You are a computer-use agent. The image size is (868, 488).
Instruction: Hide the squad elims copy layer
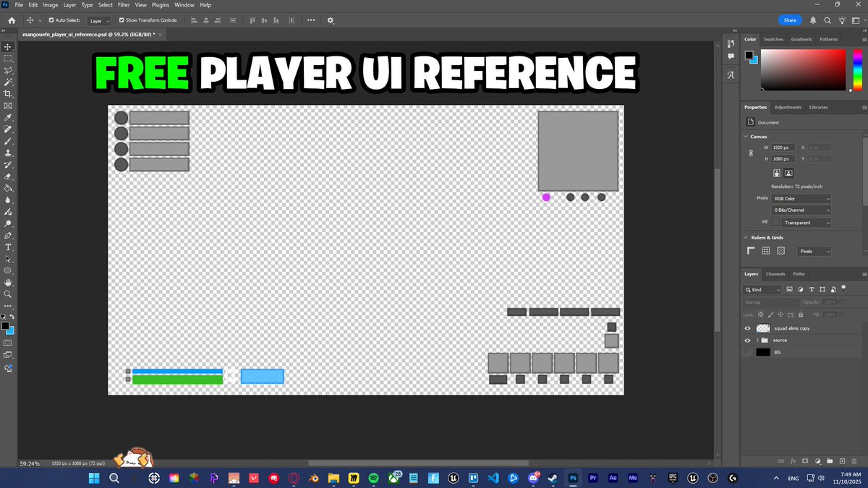[x=748, y=328]
